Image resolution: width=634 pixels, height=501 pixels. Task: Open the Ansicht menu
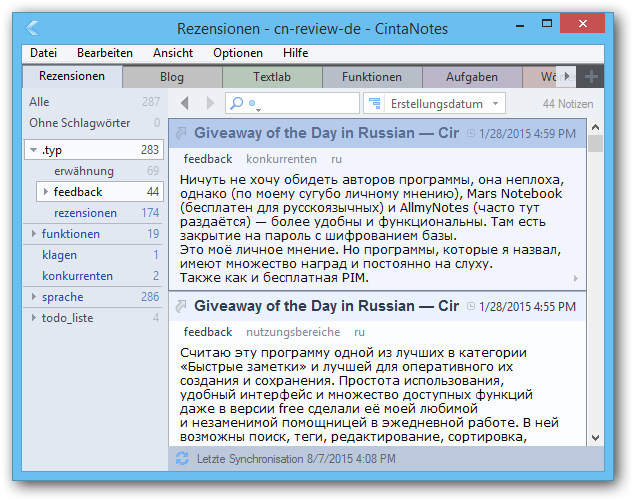[x=173, y=53]
